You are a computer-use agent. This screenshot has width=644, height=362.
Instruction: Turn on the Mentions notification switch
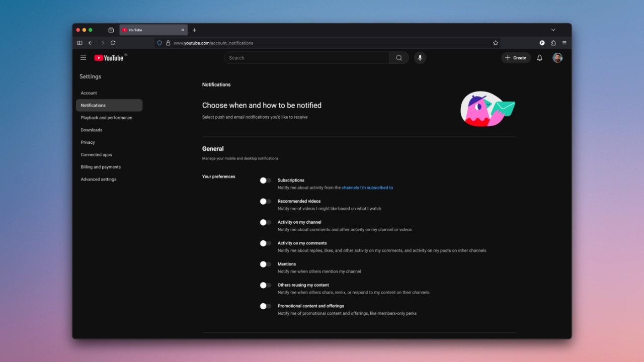(265, 264)
